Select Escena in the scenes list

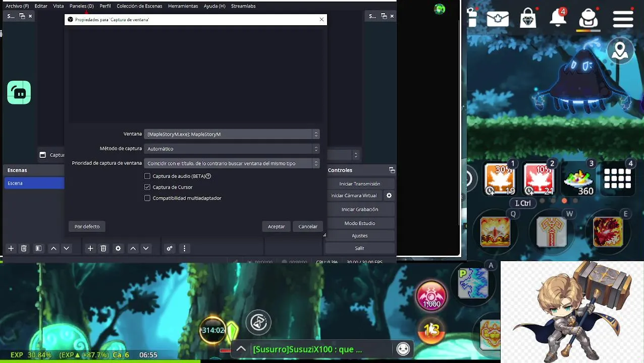[34, 183]
